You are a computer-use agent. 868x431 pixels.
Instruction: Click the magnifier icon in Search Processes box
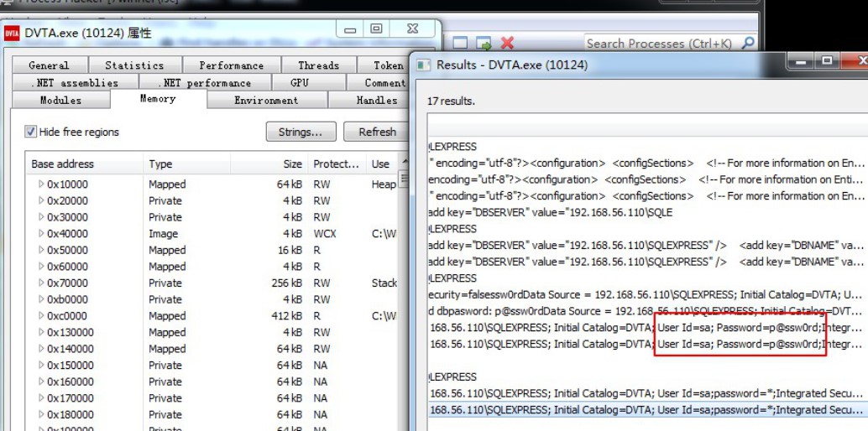tap(747, 43)
